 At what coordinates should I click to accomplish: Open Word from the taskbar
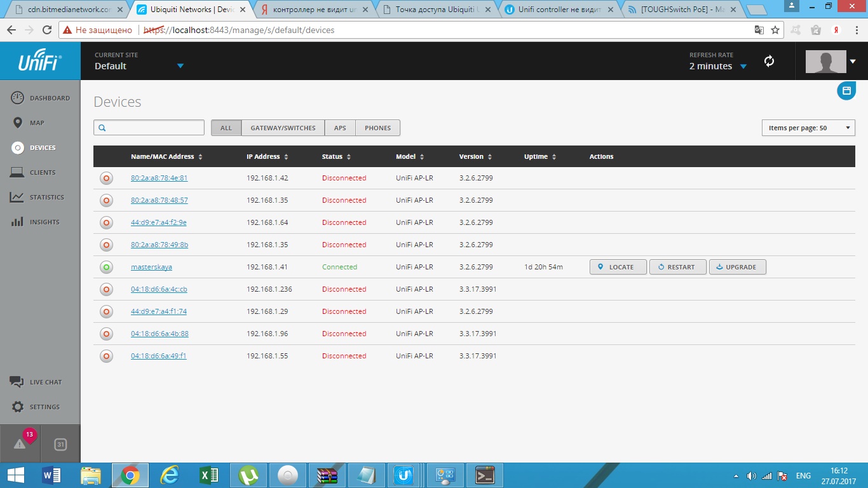(51, 475)
